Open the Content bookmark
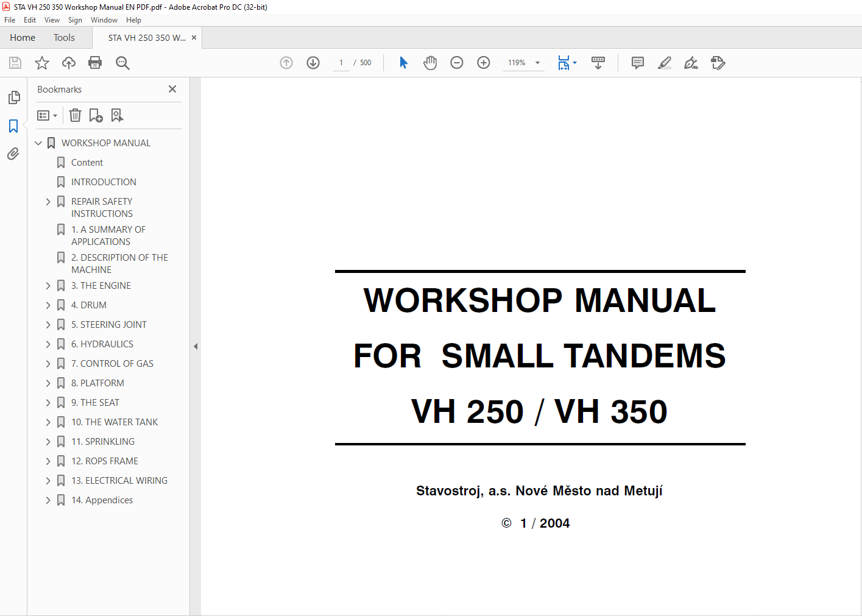The image size is (862, 616). (x=87, y=163)
